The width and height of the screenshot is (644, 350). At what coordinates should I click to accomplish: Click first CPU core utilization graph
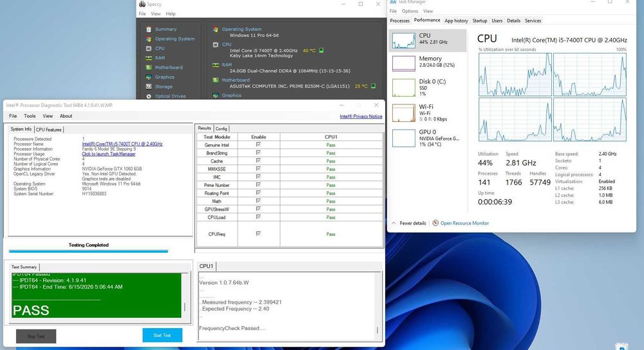515,74
